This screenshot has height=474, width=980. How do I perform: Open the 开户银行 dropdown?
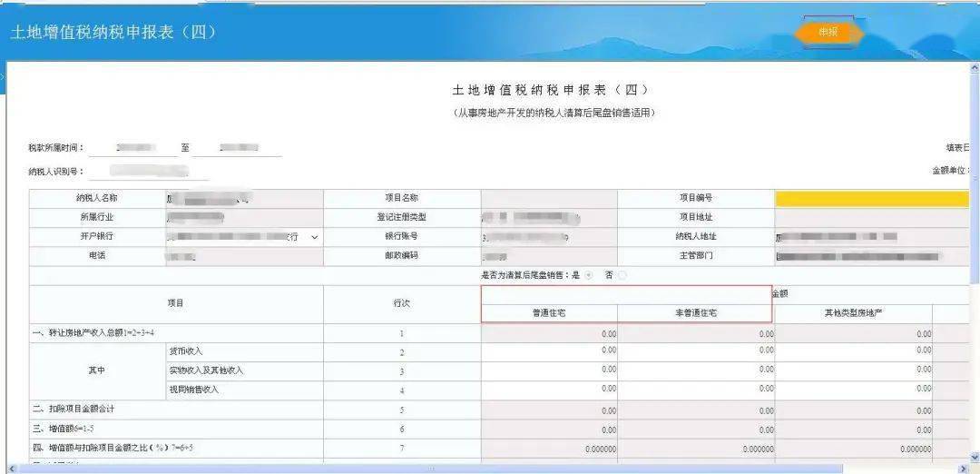pos(244,237)
